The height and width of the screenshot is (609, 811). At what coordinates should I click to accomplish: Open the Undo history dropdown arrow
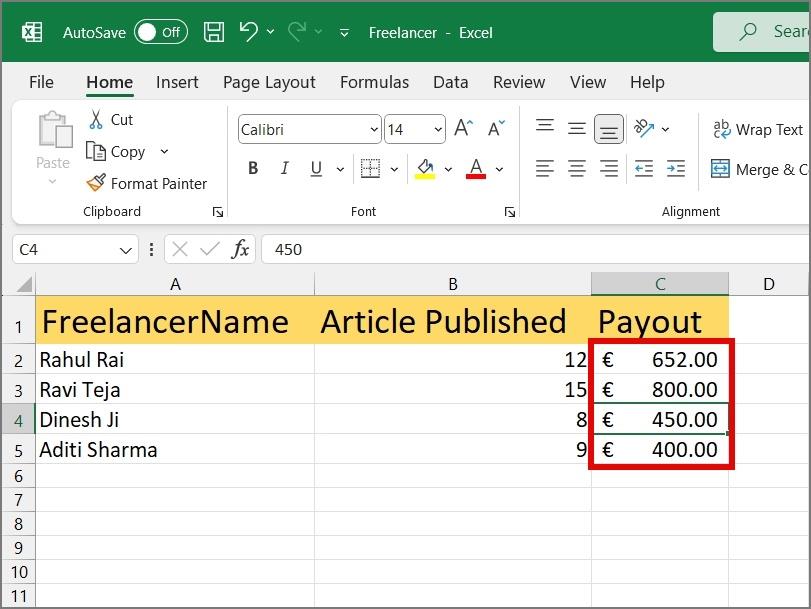coord(271,32)
